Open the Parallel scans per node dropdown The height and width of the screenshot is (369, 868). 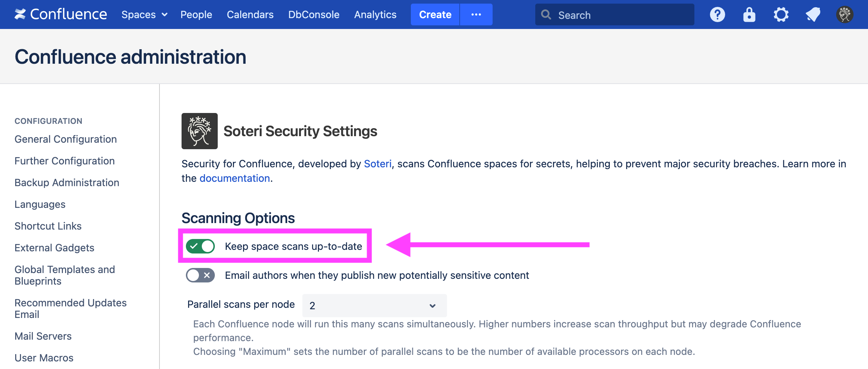click(374, 305)
